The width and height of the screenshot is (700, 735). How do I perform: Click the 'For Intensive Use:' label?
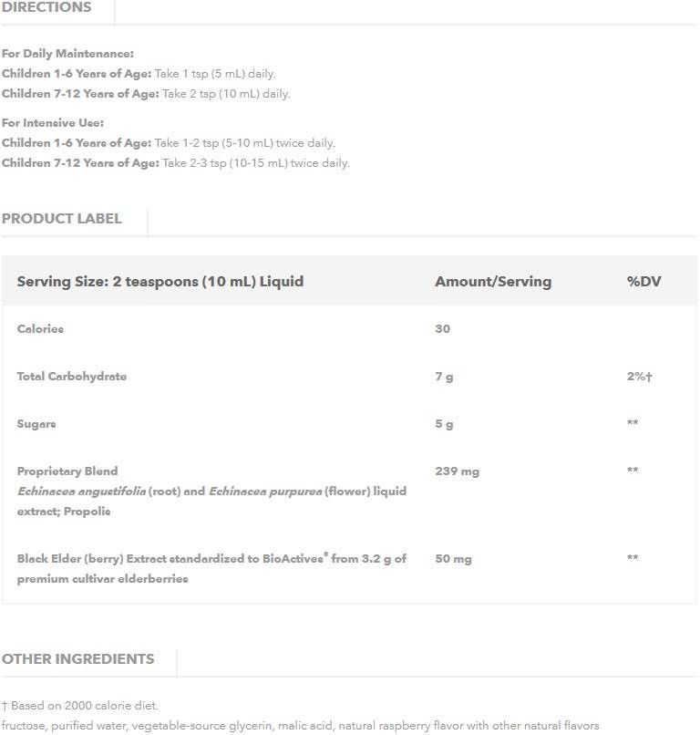[x=53, y=123]
